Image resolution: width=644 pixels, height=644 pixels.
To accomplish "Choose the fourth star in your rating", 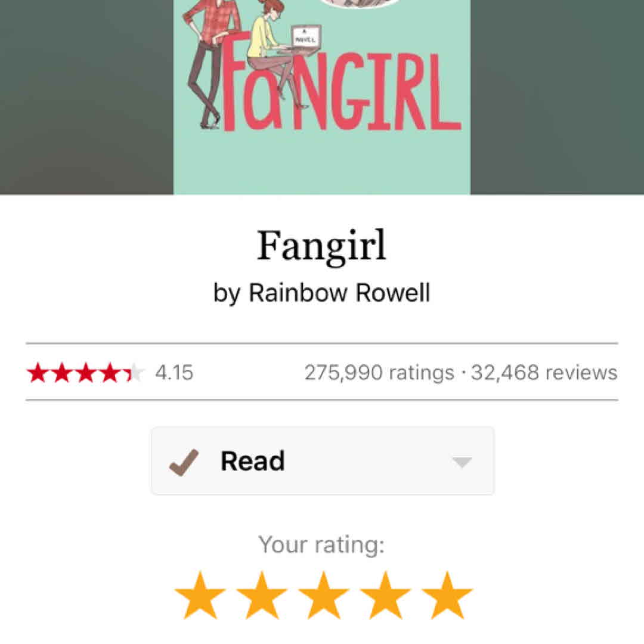I will tap(385, 595).
